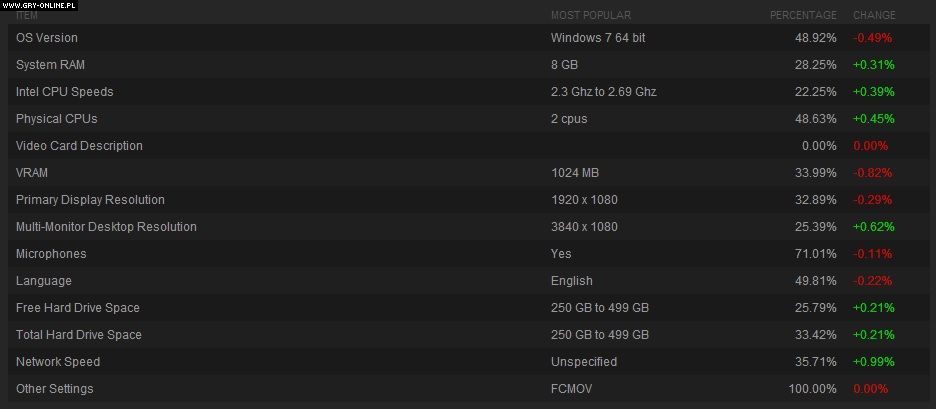Expand the OS Version row

point(47,38)
